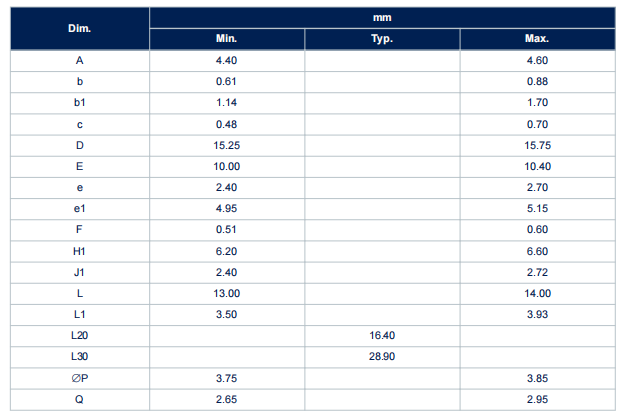The height and width of the screenshot is (420, 627).
Task: Select the b1 dimension label
Action: pos(79,102)
